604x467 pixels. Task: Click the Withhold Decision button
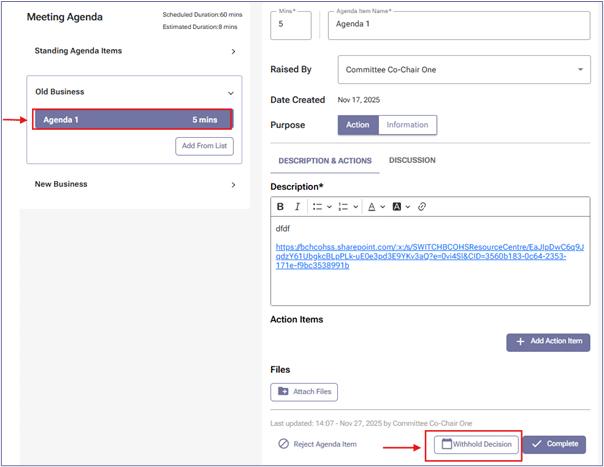[x=477, y=445]
